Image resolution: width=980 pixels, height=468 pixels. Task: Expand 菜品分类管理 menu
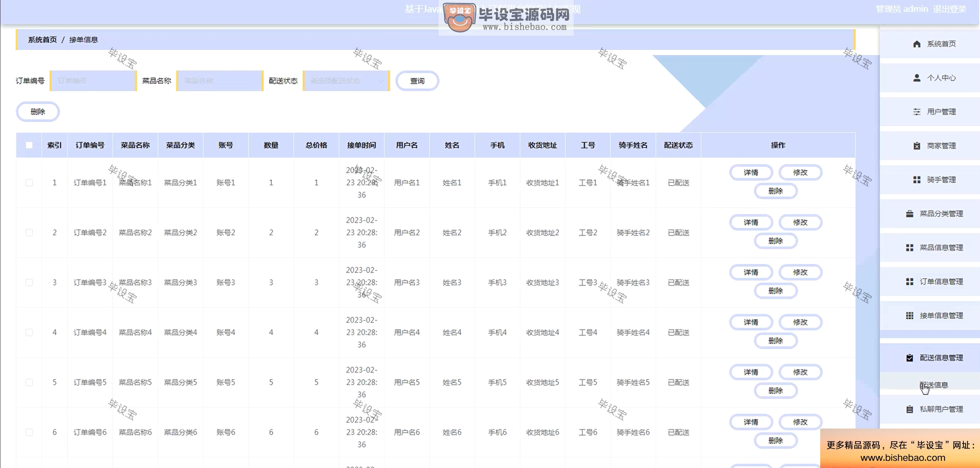coord(930,214)
